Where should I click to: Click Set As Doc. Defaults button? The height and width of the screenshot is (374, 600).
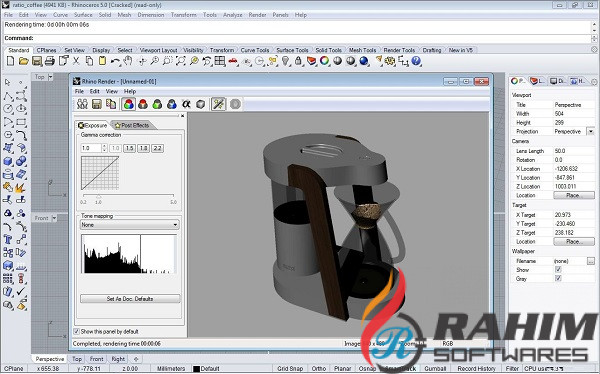(x=130, y=299)
